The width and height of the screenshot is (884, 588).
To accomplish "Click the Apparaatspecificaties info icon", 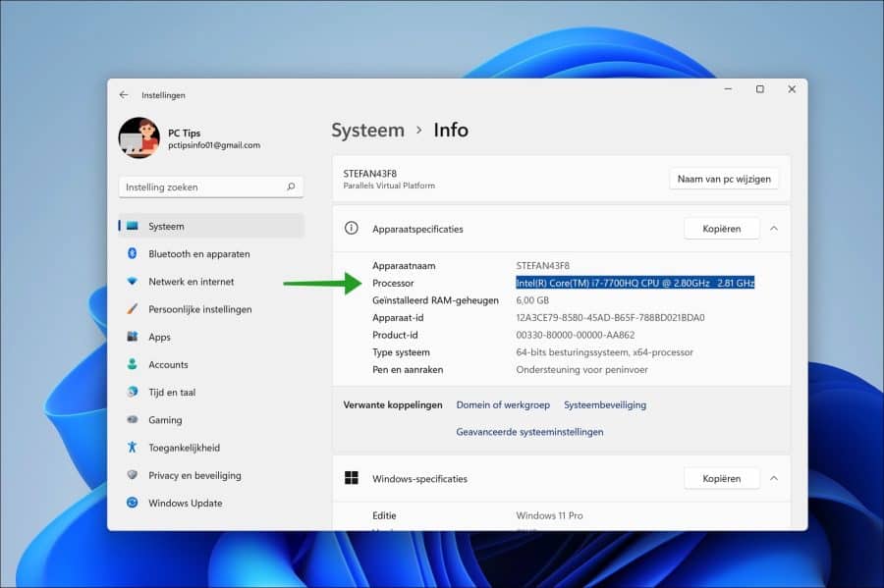I will (352, 228).
